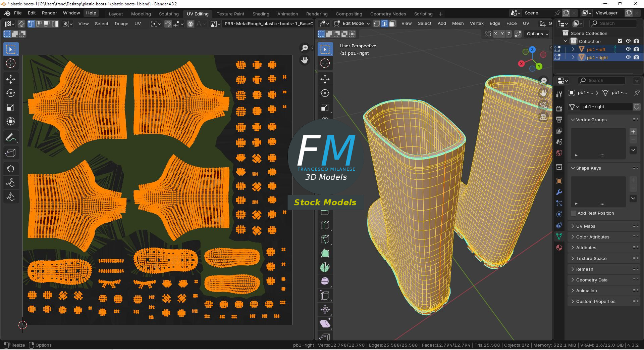Open the Render menu
The height and width of the screenshot is (350, 644).
point(49,13)
